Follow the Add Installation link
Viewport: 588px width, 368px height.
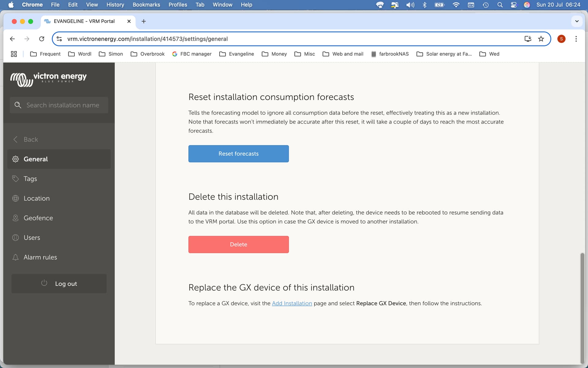(292, 303)
